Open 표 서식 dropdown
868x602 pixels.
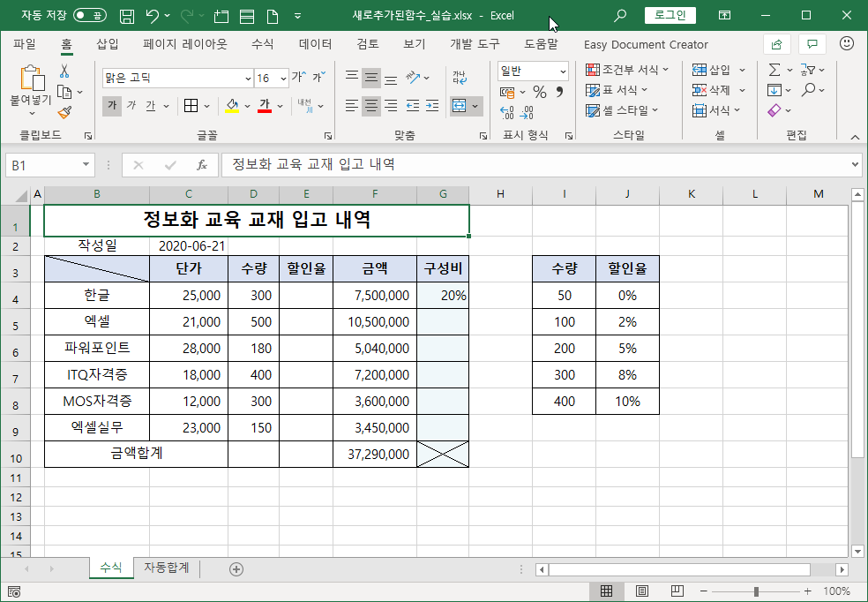[x=617, y=90]
